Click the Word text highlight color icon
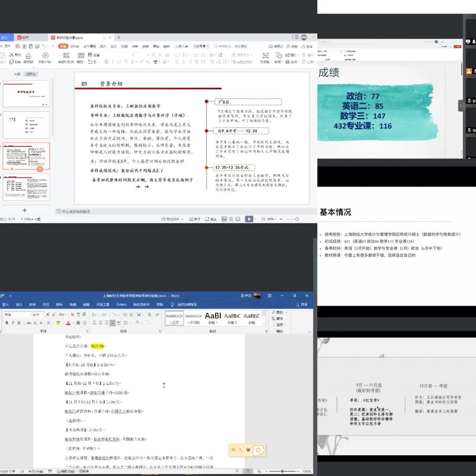 coord(58,323)
